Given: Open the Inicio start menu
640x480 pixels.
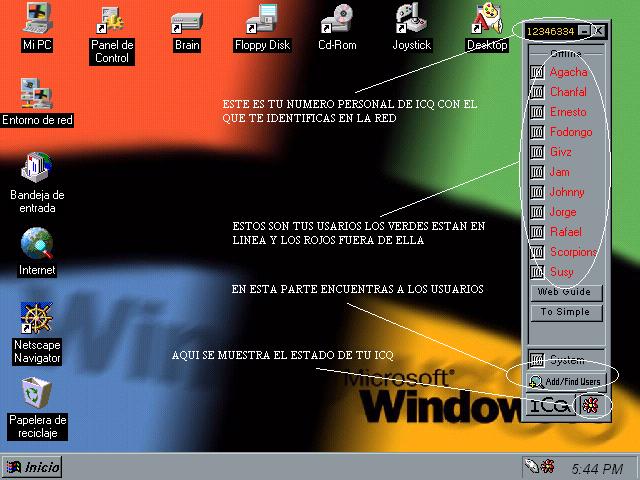Looking at the screenshot, I should pos(32,467).
